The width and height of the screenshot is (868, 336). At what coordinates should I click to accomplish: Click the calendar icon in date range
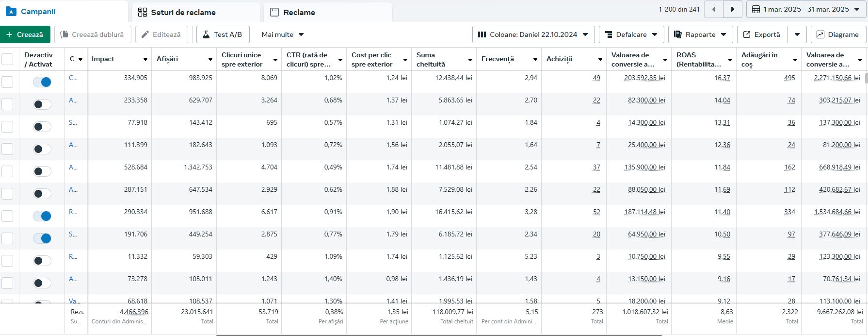coord(755,9)
